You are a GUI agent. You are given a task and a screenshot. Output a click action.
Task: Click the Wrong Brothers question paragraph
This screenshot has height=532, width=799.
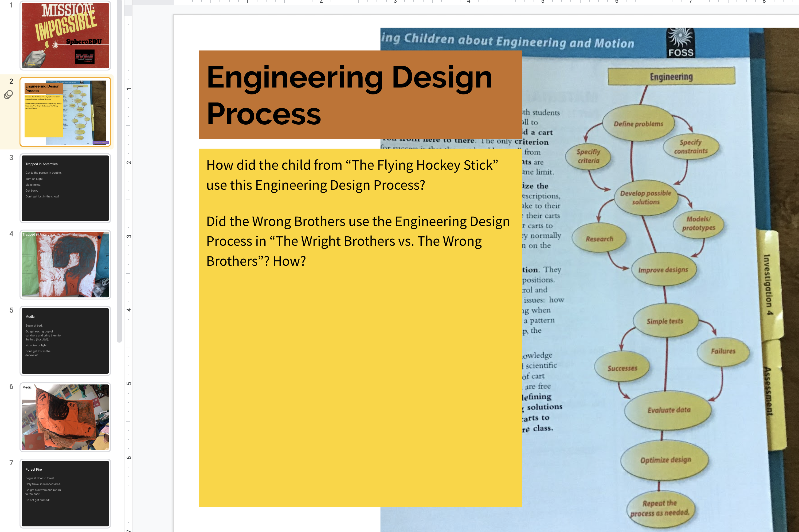(358, 241)
